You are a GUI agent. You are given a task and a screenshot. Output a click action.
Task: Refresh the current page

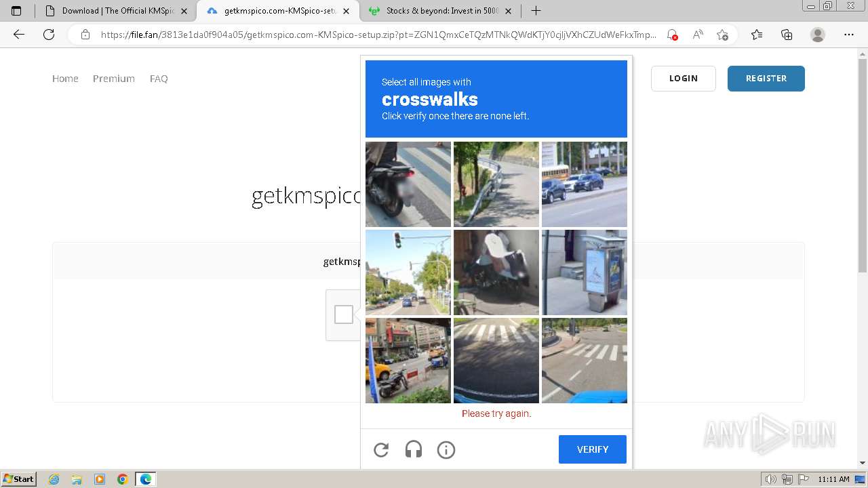click(x=49, y=35)
